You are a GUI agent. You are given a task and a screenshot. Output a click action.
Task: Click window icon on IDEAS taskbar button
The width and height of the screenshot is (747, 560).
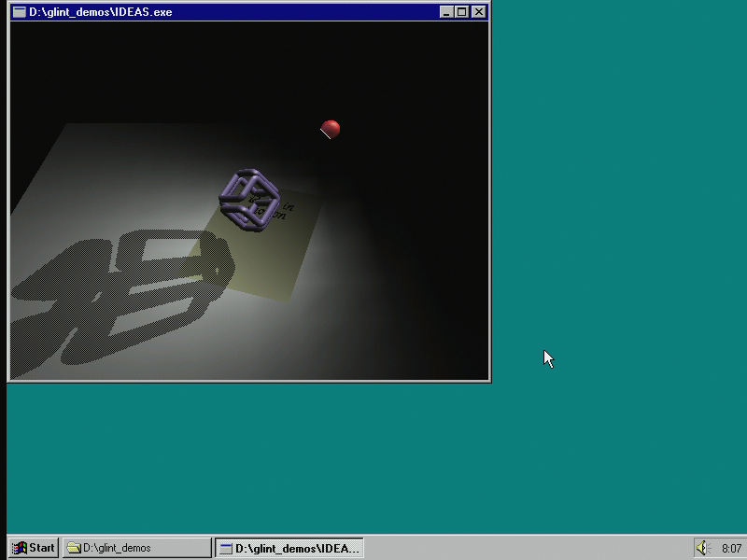point(225,548)
